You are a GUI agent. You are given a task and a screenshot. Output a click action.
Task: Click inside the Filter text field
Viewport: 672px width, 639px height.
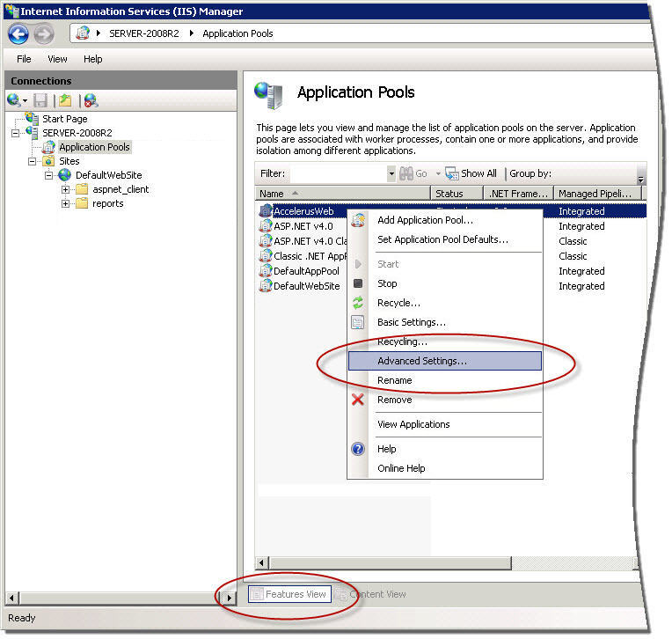tap(338, 173)
